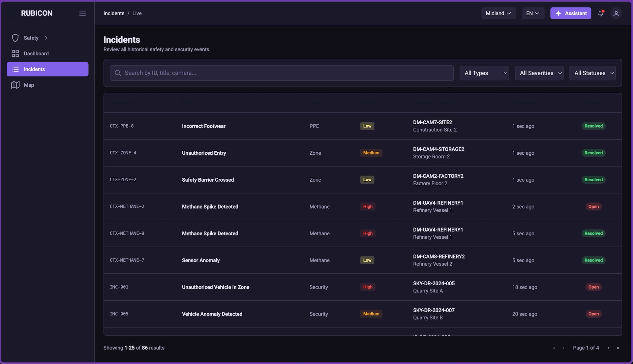Click camera DM-CAM4-STORAGE2 cell
The width and height of the screenshot is (633, 364).
[x=439, y=153]
